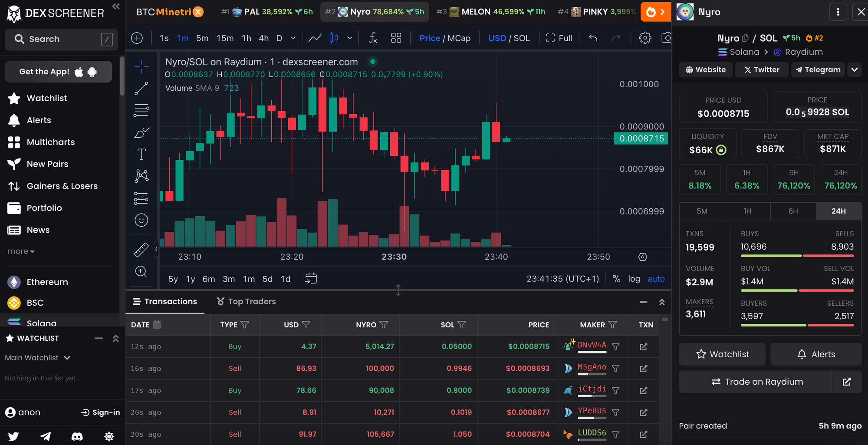Switch to the Top Traders tab
Screen dimensions: 868x445
[x=246, y=301]
